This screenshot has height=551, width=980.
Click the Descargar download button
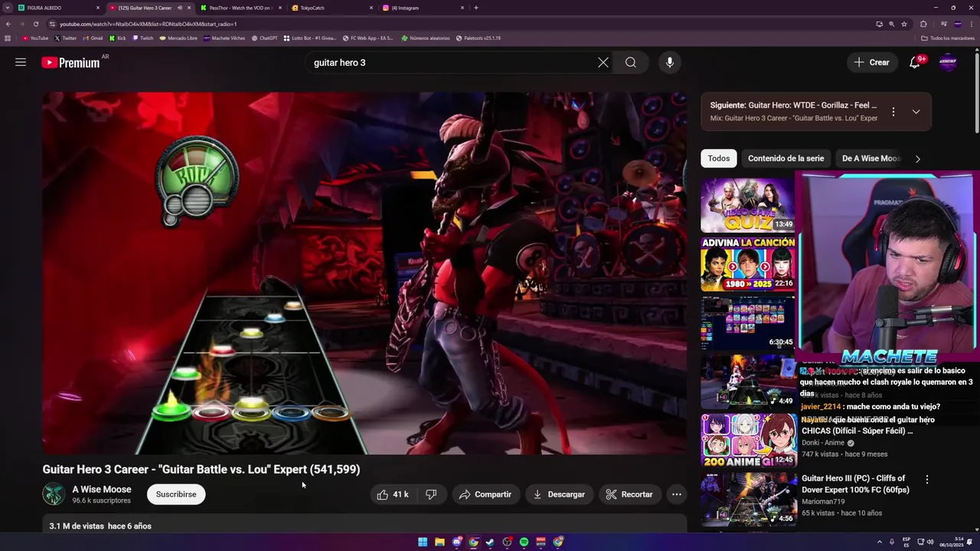tap(559, 494)
